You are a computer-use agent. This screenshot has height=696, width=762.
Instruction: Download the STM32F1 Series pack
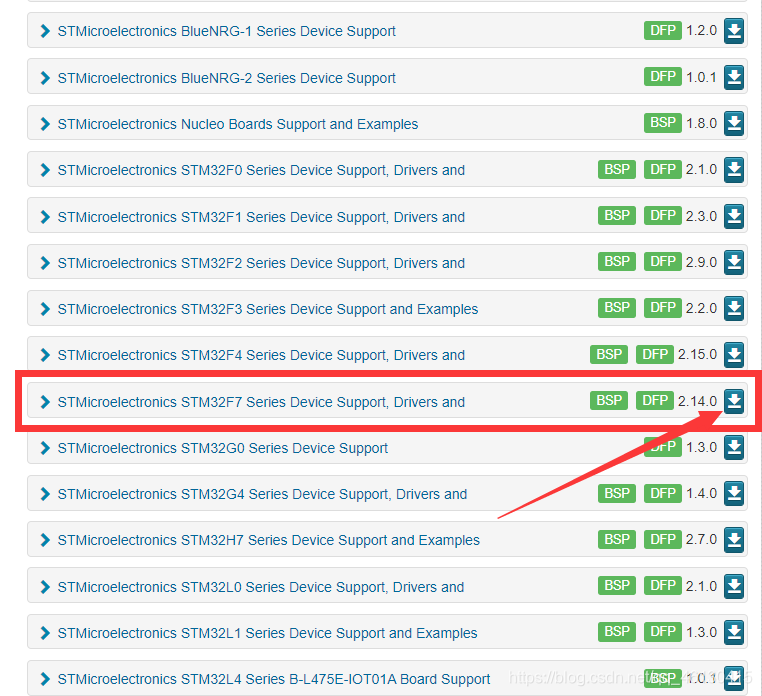click(x=734, y=216)
